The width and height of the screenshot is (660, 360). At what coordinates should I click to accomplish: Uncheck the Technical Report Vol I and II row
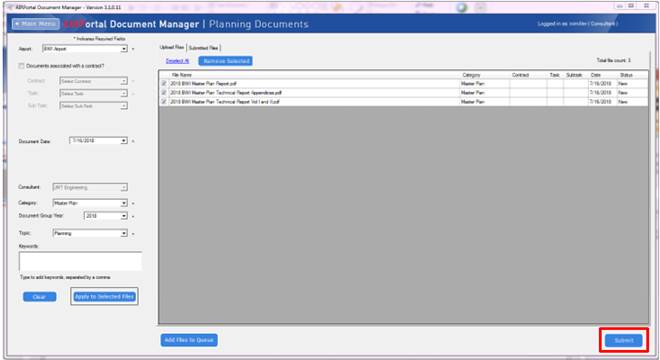(164, 102)
